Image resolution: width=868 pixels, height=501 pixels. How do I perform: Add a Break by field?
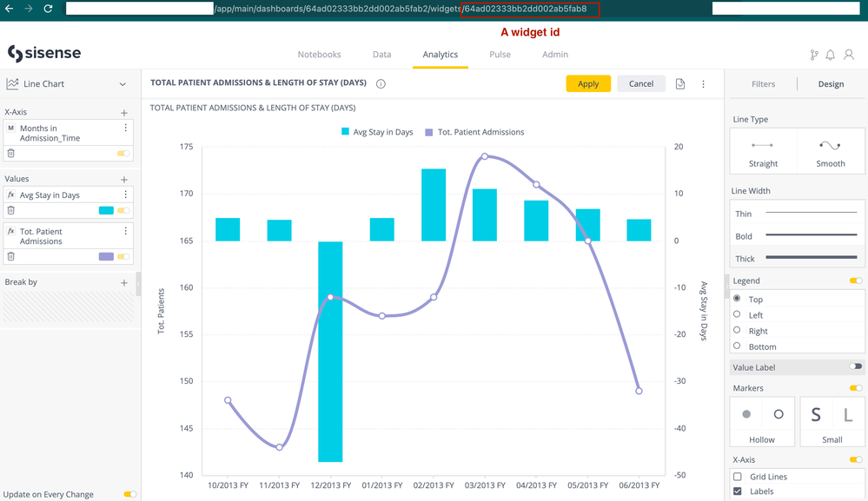pos(124,283)
